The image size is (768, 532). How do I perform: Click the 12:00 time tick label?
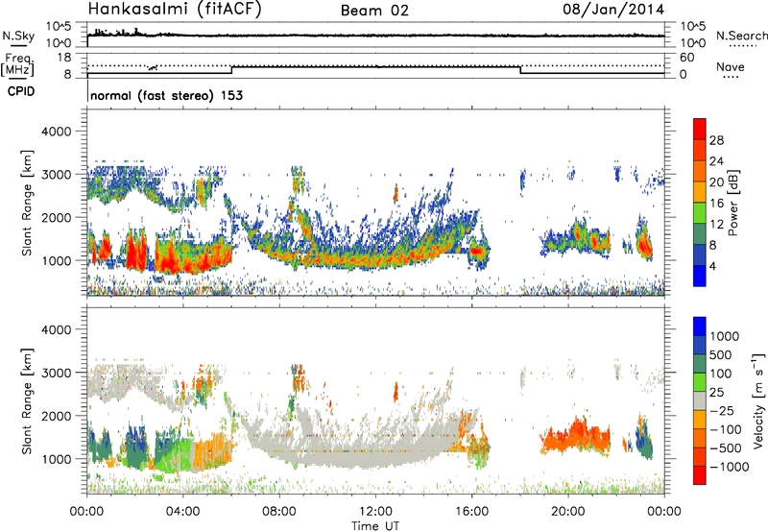[x=375, y=512]
